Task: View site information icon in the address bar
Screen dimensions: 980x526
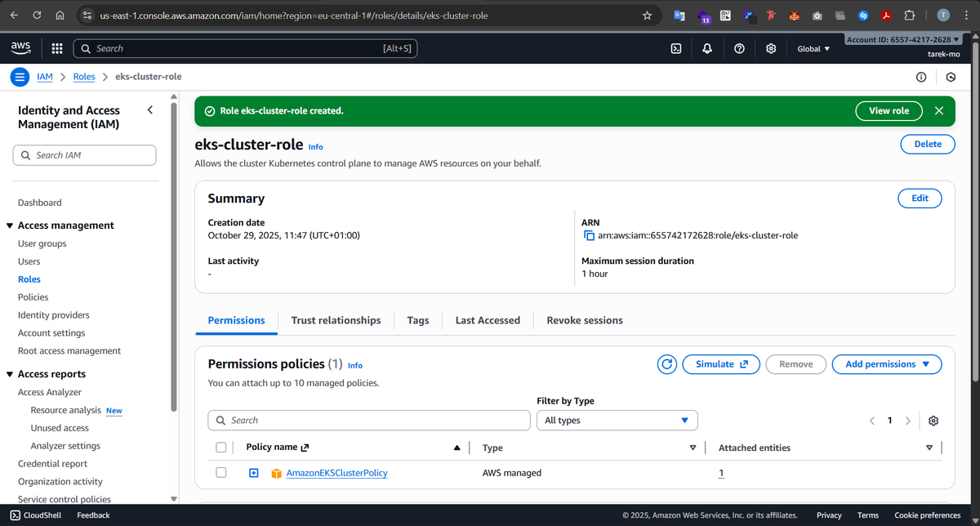Action: point(87,15)
